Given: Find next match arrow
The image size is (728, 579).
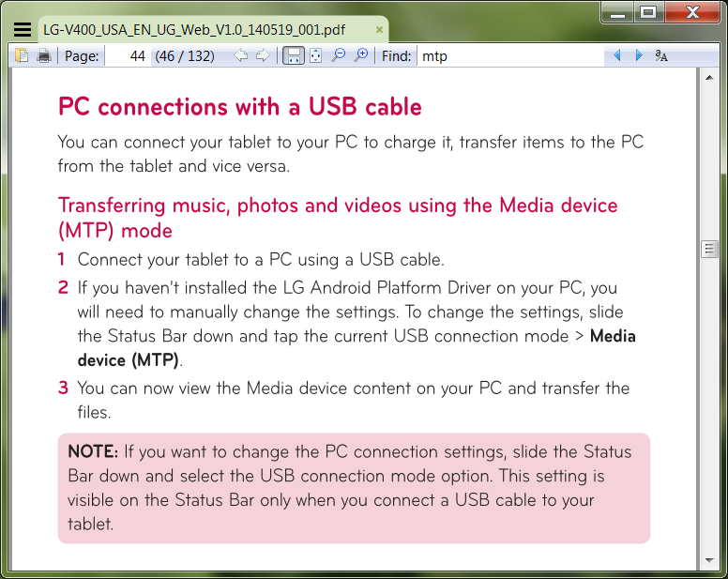Looking at the screenshot, I should pos(639,56).
